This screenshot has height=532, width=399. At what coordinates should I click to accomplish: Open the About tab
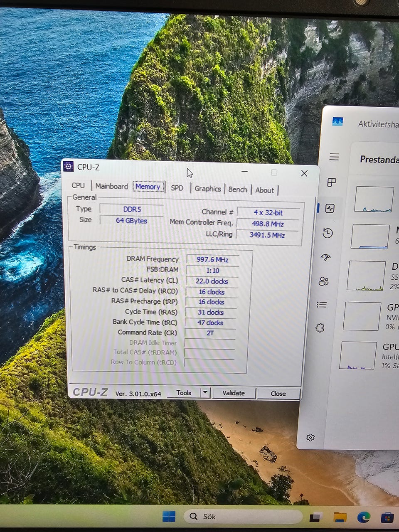click(265, 190)
